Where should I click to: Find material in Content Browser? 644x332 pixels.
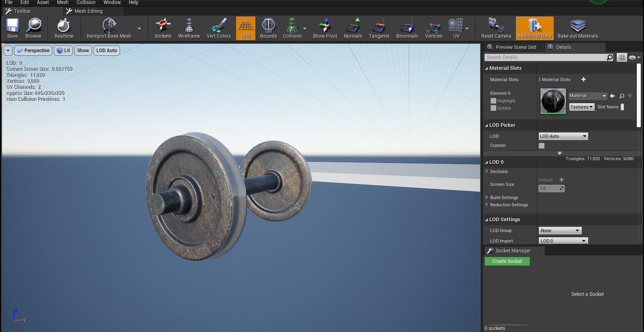click(x=622, y=96)
